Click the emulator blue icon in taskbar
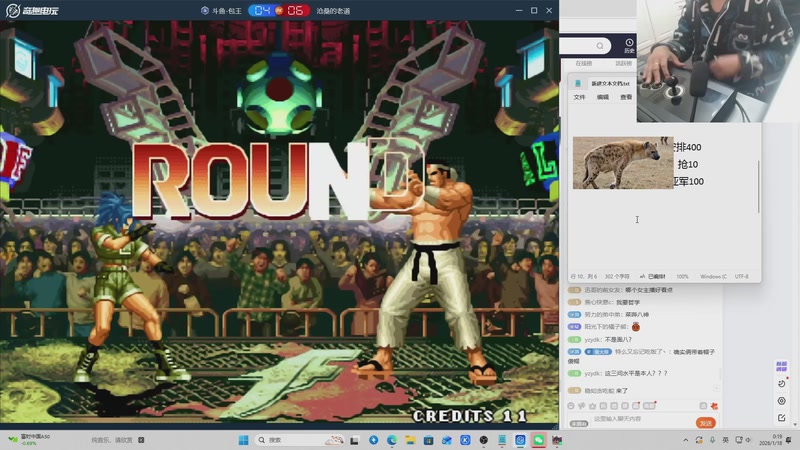Image resolution: width=800 pixels, height=450 pixels. click(520, 440)
